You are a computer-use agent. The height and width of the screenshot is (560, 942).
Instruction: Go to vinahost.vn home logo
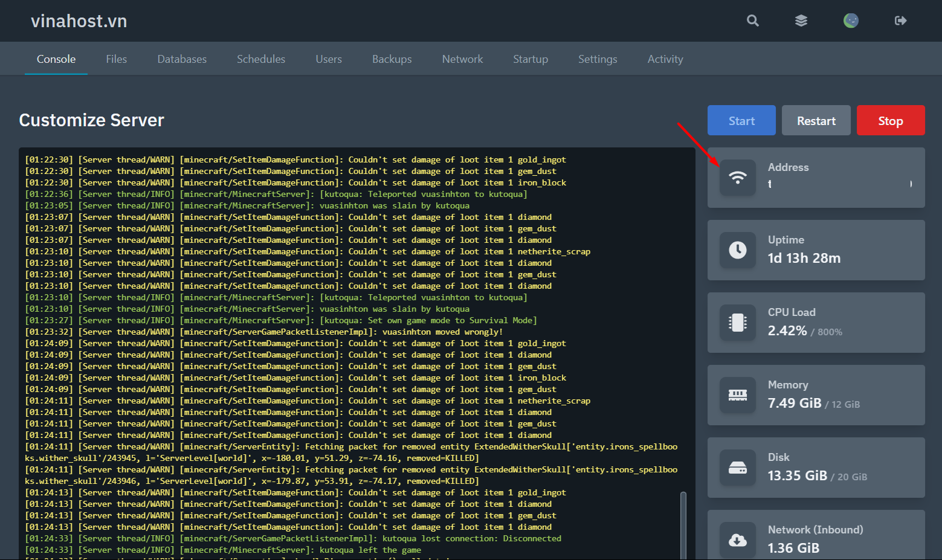[x=79, y=21]
